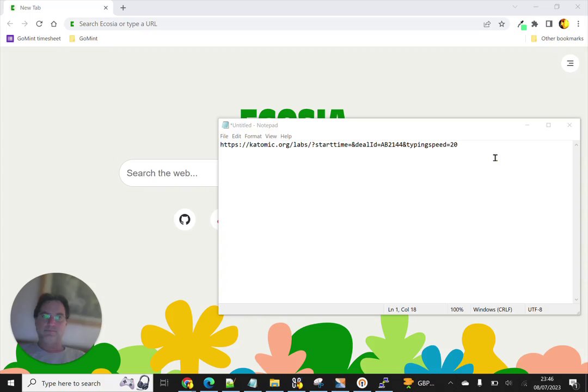The height and width of the screenshot is (392, 588).
Task: Click OneDrive cloud tray icon
Action: pos(465,383)
